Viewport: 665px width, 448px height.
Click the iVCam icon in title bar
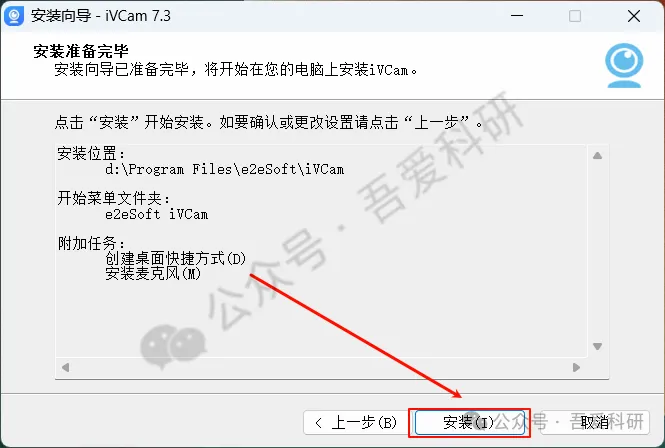(14, 16)
